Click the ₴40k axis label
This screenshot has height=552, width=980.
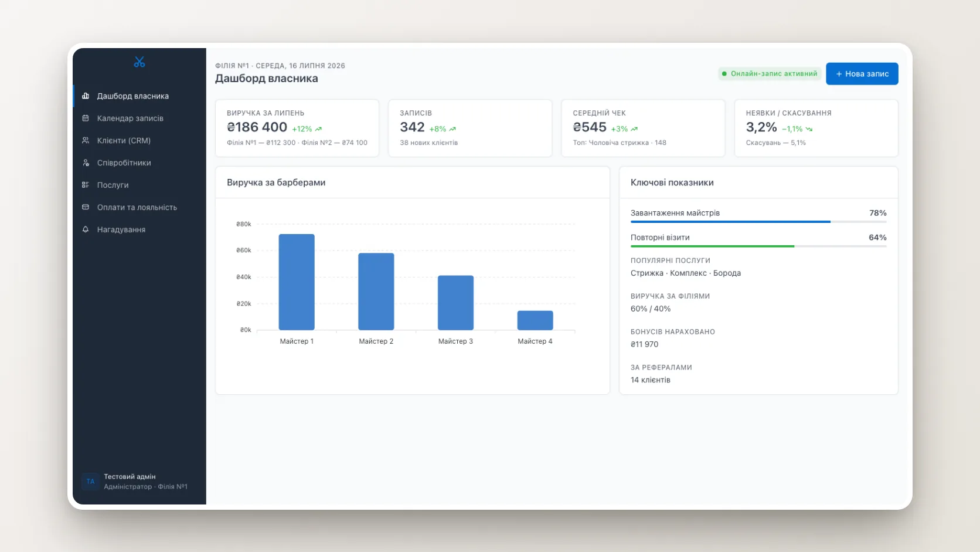[244, 277]
